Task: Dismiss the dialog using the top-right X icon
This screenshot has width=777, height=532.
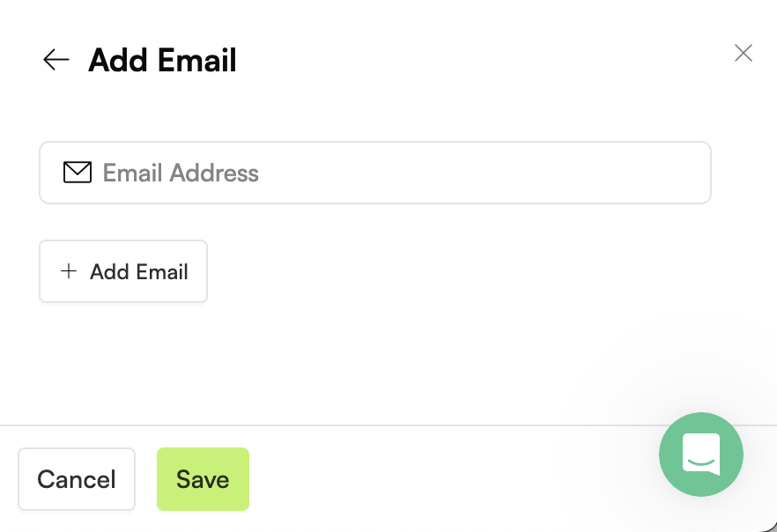Action: [744, 53]
